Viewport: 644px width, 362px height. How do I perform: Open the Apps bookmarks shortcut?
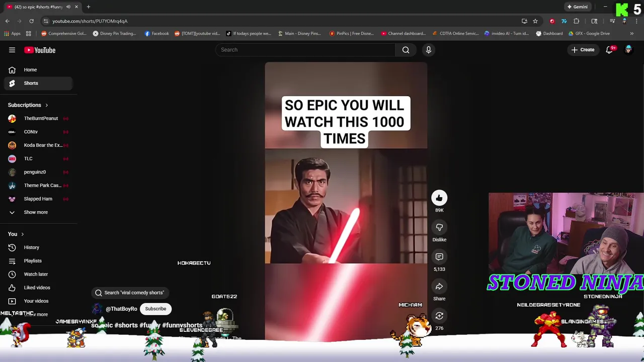click(x=13, y=34)
